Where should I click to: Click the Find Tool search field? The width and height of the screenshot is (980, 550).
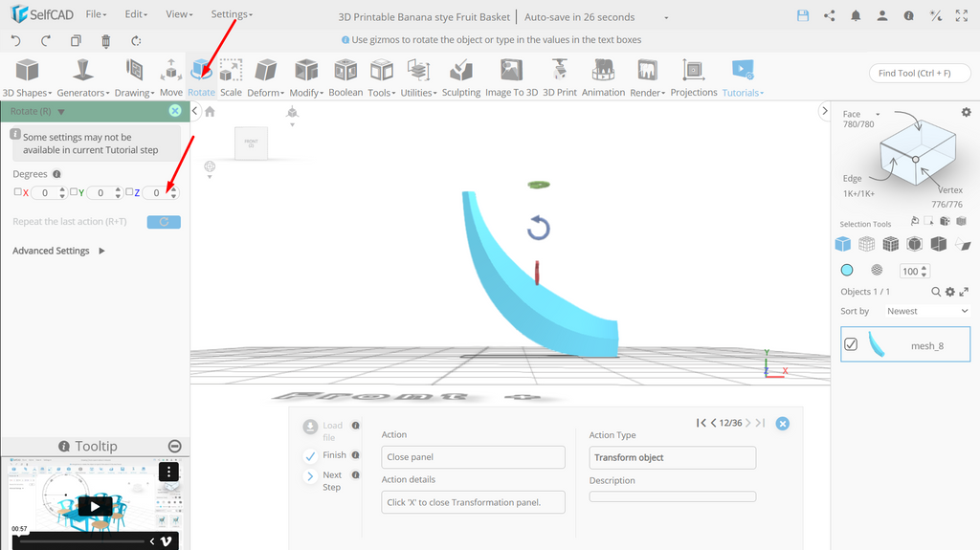[920, 73]
